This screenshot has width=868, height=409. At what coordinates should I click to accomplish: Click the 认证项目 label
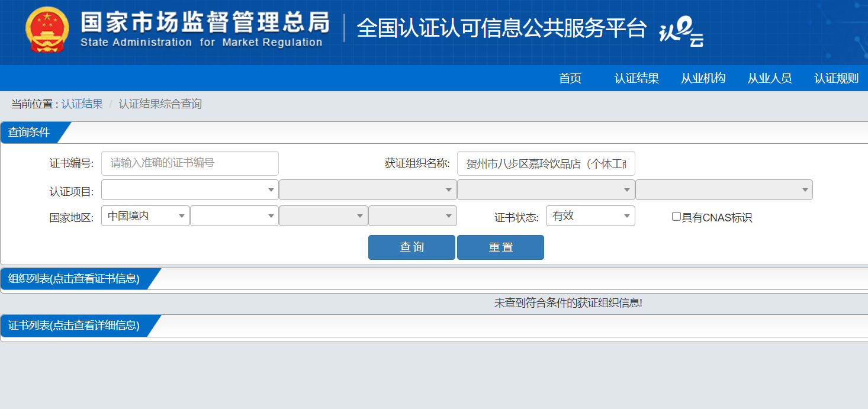(71, 192)
